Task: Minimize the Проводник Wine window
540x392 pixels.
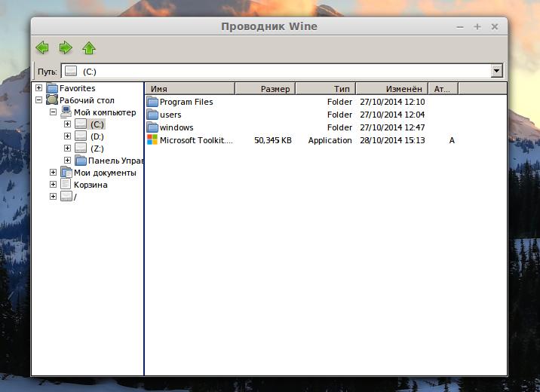Action: [x=460, y=26]
